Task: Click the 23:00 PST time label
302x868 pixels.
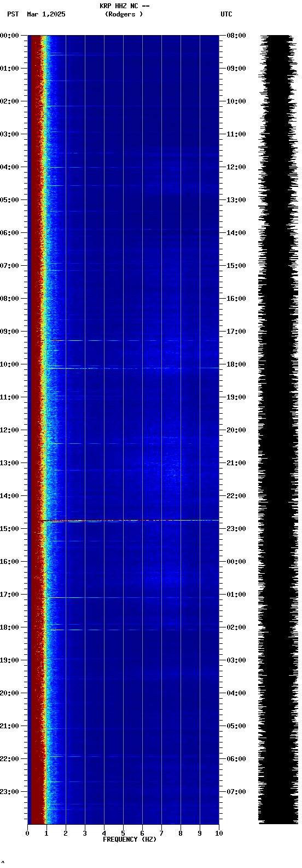Action: tap(10, 792)
